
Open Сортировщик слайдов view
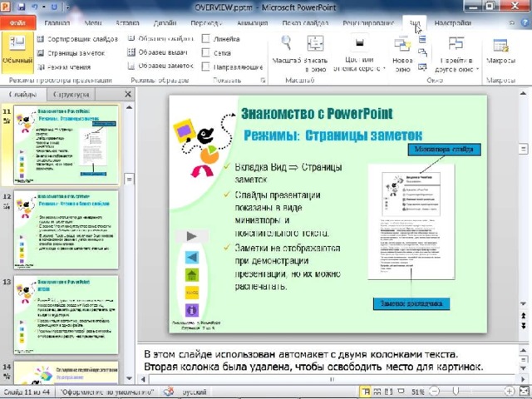[76, 39]
